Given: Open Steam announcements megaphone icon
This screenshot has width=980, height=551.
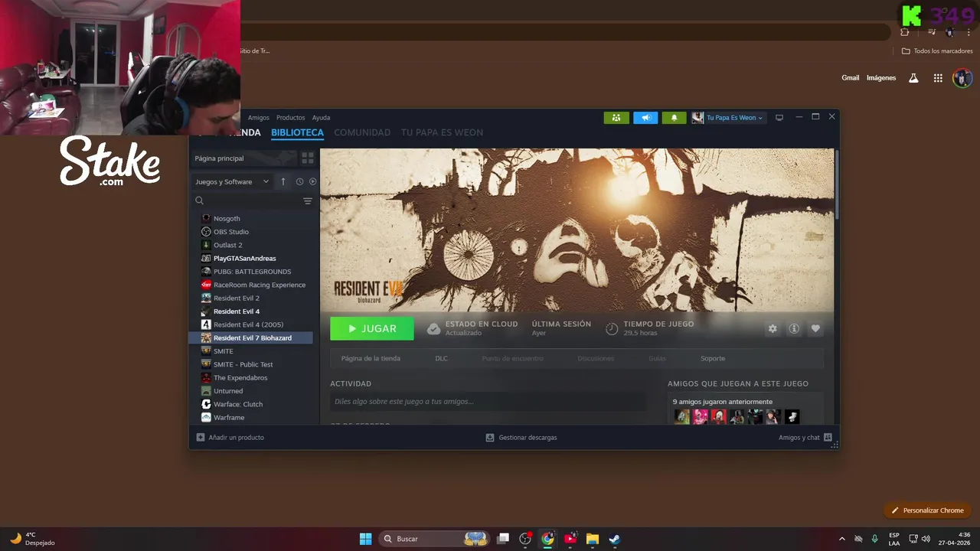Looking at the screenshot, I should (645, 118).
